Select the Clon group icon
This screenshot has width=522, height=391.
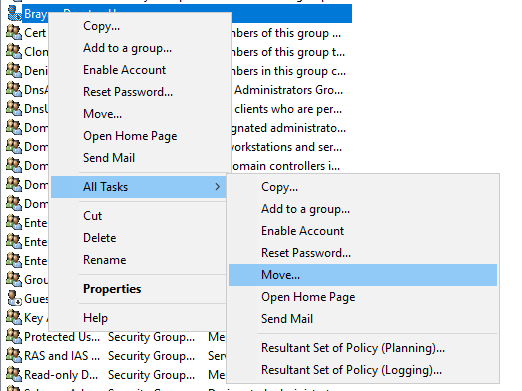(x=14, y=51)
